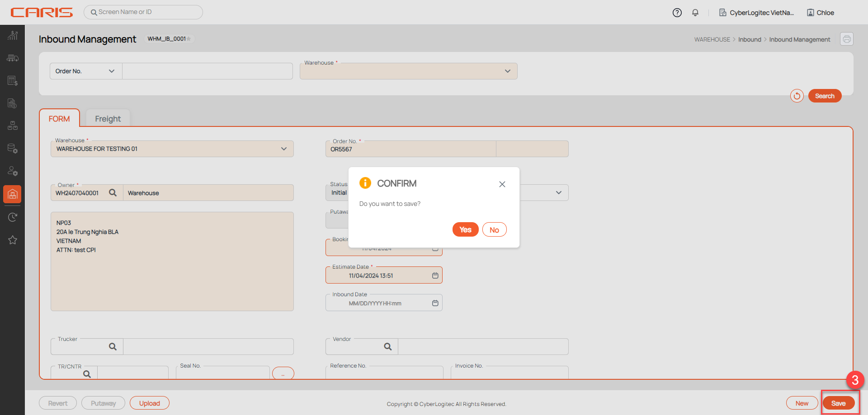
Task: Click the Vendor search magnifier icon
Action: 388,346
